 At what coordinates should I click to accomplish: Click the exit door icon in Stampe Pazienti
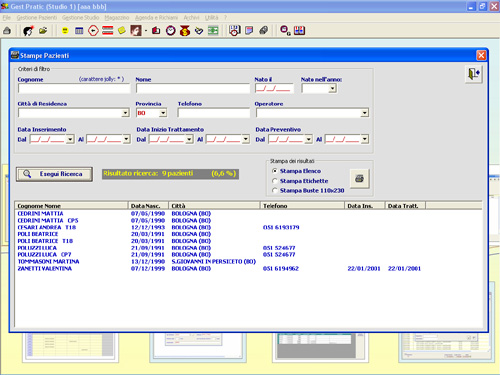coord(474,74)
